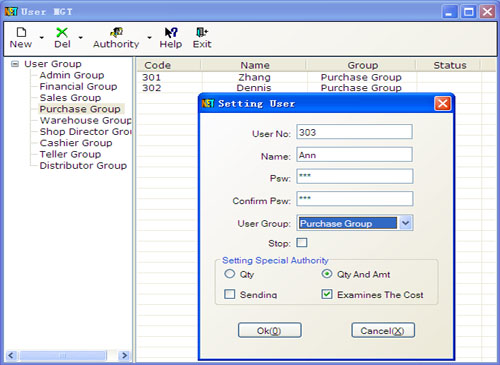
Task: Select Cashier Group in the tree
Action: tap(76, 143)
